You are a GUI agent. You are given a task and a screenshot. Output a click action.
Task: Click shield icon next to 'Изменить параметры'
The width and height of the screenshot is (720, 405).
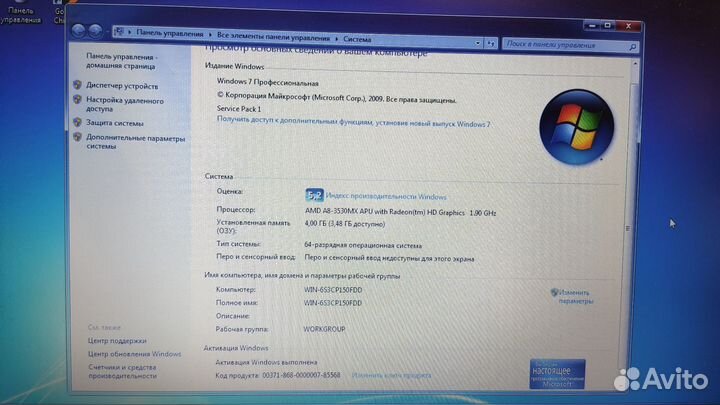(554, 292)
